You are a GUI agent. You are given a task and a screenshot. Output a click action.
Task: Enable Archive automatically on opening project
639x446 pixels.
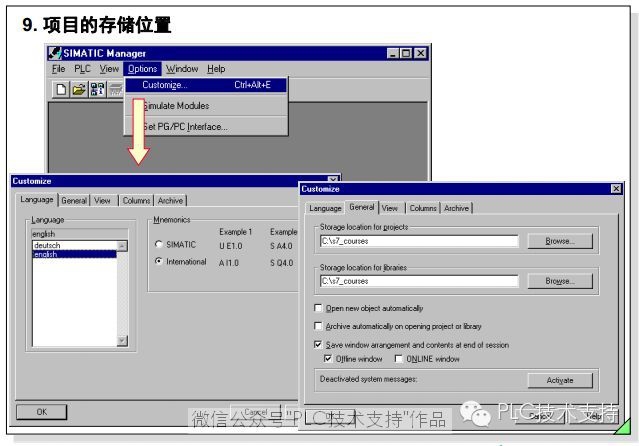coord(318,326)
